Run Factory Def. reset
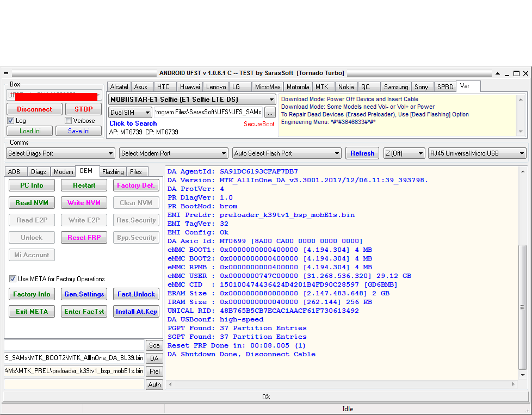Viewport: 532px width, 415px height. pyautogui.click(x=135, y=185)
